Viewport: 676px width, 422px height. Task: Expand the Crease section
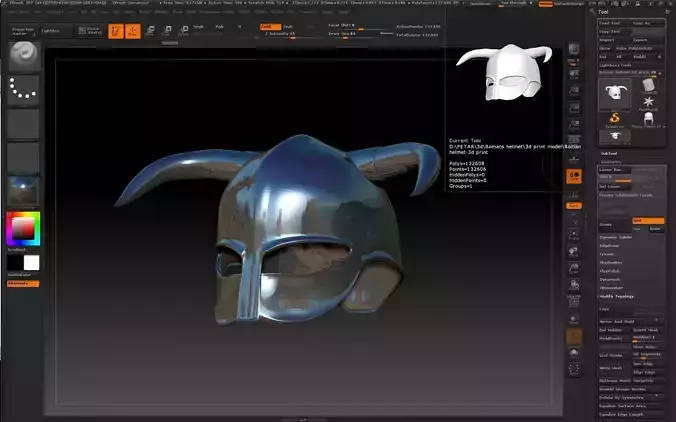[x=606, y=254]
